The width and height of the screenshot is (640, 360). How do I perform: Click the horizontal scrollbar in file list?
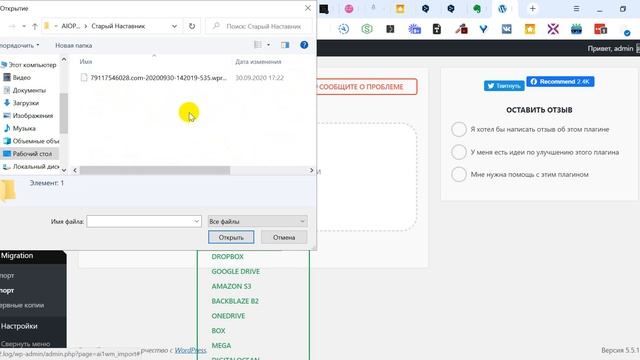(155, 170)
